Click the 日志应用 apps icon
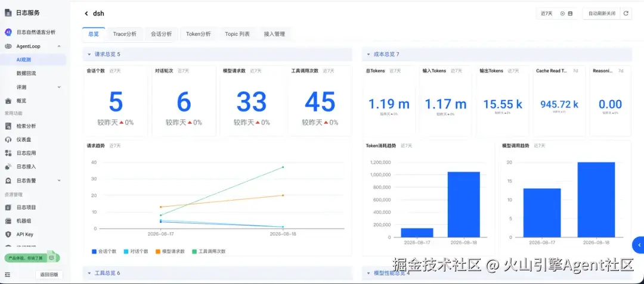Viewport: 644px width, 284px height. point(8,153)
